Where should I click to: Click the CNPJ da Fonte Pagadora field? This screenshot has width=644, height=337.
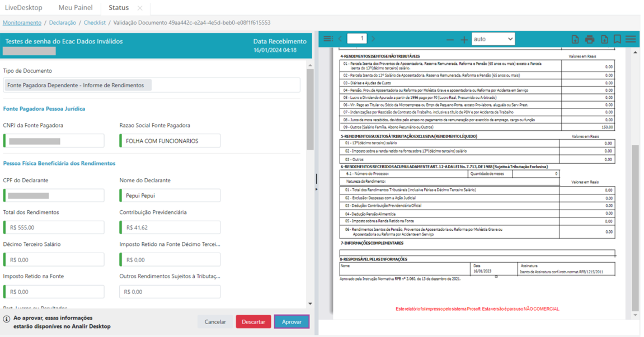(x=54, y=141)
